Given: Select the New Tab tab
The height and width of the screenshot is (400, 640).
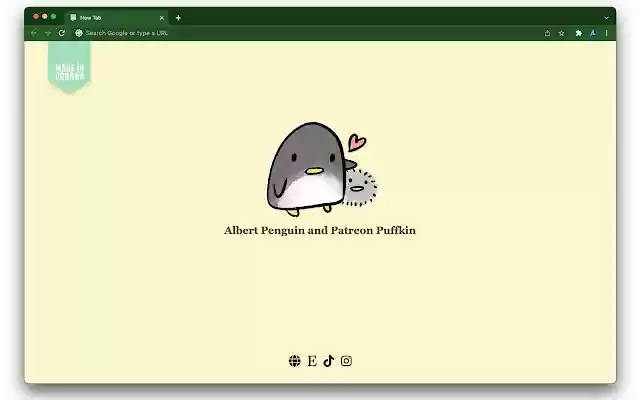Looking at the screenshot, I should point(116,18).
